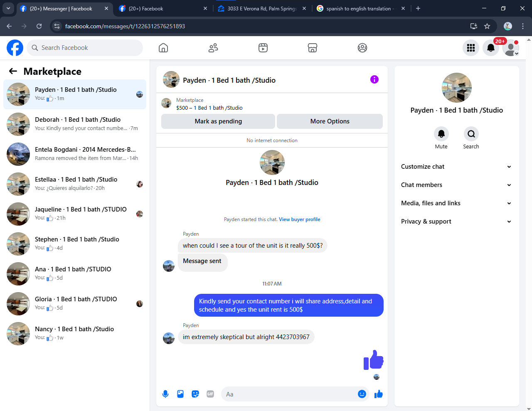Image resolution: width=532 pixels, height=411 pixels.
Task: Open Notifications bell with 20+ badge
Action: tap(491, 48)
